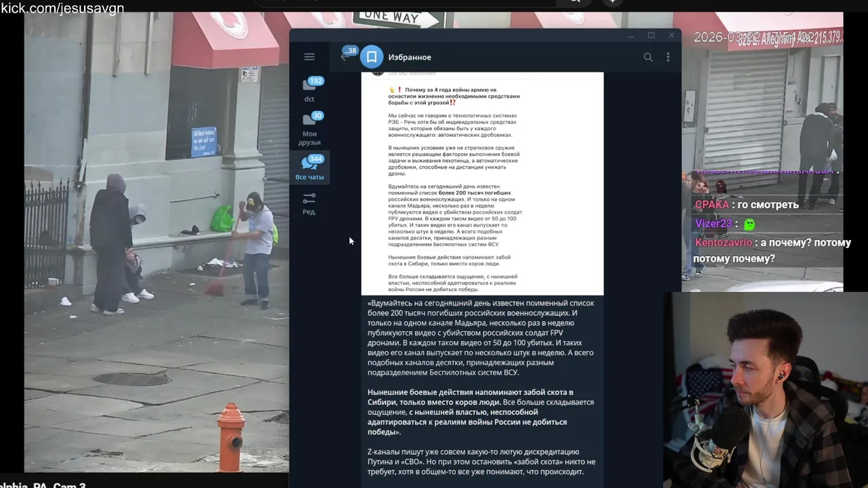Click the СРАКА username in stream chat
This screenshot has width=868, height=488.
point(711,204)
